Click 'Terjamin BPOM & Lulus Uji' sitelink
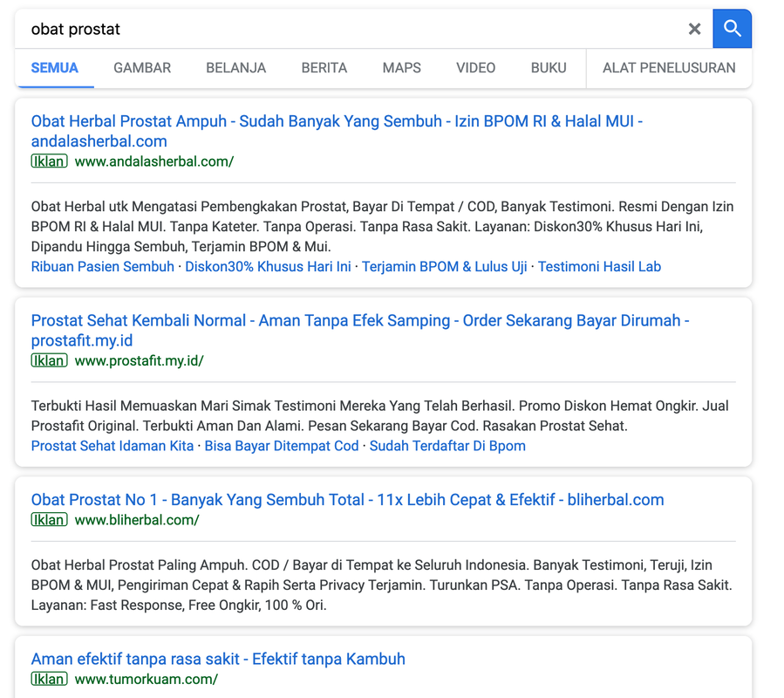Screen dimensions: 784x698 pos(445,267)
